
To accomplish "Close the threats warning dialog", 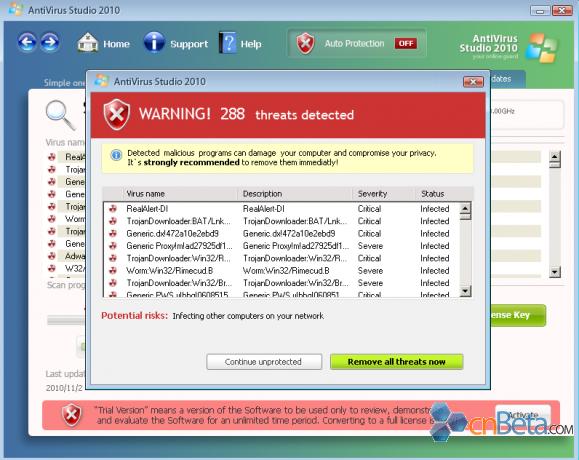I will coord(473,82).
